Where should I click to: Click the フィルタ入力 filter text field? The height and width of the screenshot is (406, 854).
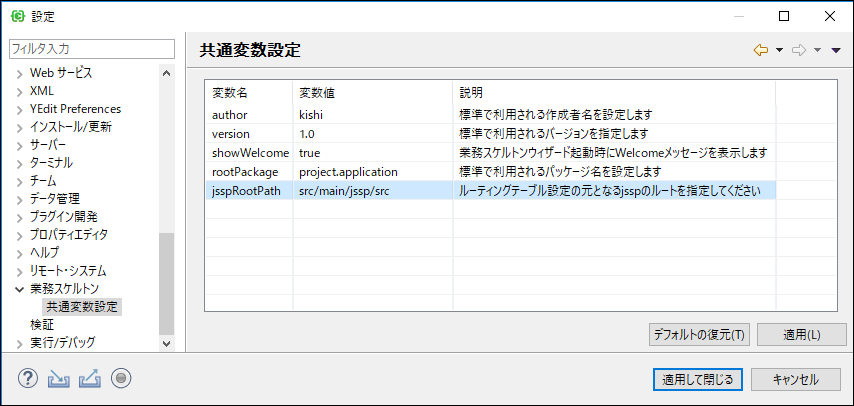pos(92,49)
